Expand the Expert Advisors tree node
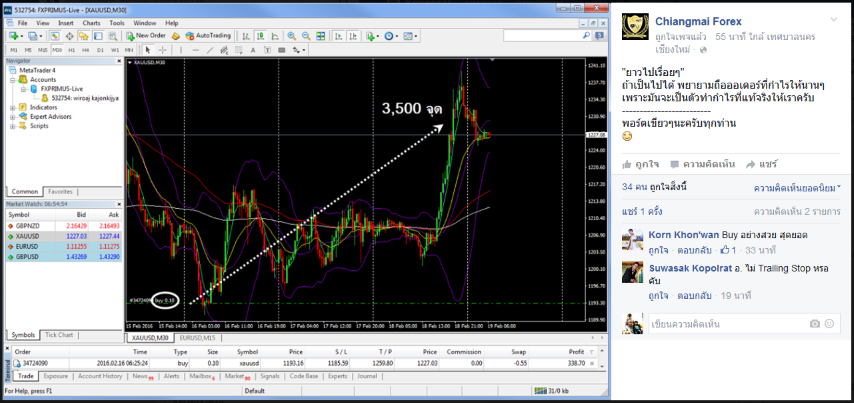Image resolution: width=854 pixels, height=403 pixels. click(x=13, y=117)
